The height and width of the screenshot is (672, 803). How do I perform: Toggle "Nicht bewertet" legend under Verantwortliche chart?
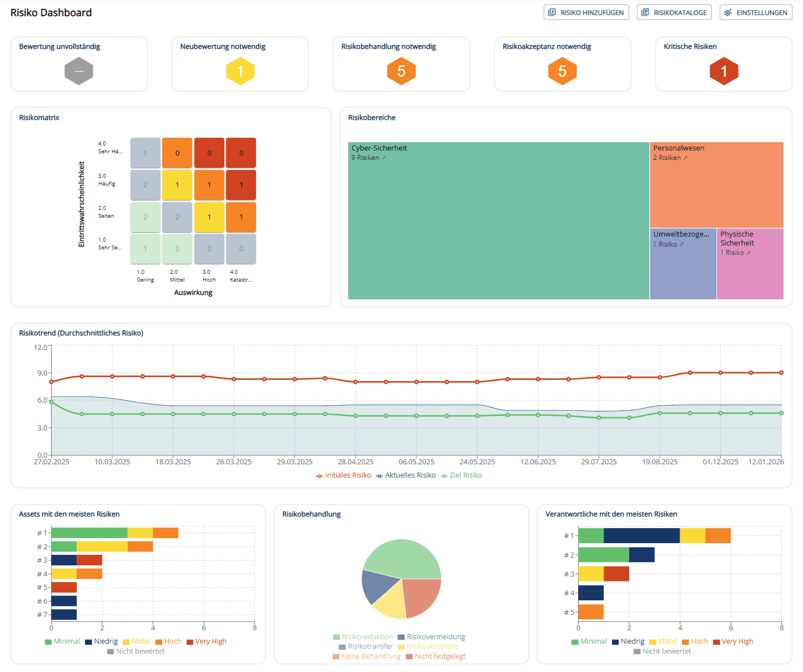point(662,651)
